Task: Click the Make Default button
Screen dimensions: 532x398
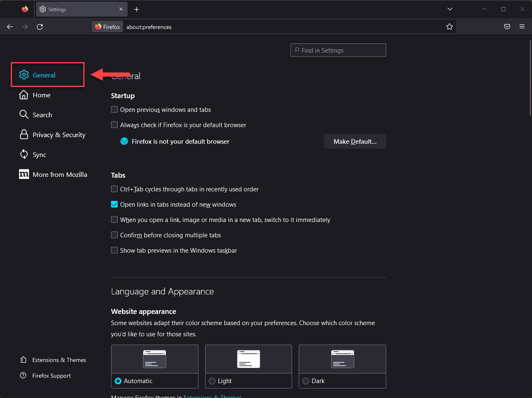Action: (355, 141)
